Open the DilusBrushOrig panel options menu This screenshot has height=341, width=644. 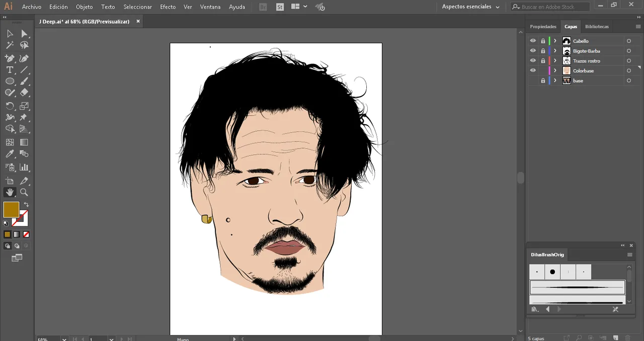point(629,254)
